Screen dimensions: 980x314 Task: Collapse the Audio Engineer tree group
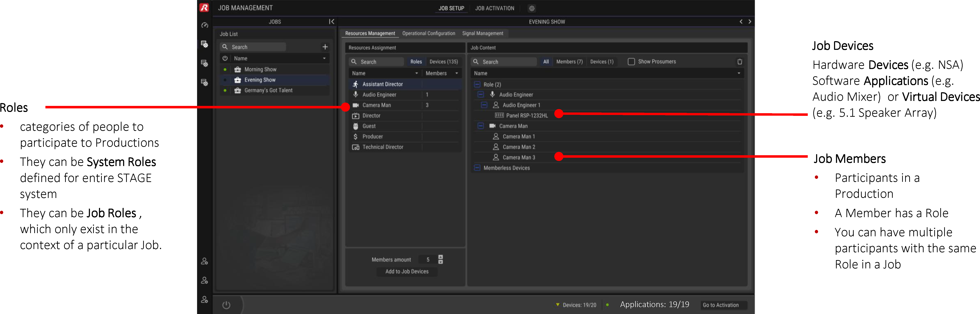coord(481,94)
